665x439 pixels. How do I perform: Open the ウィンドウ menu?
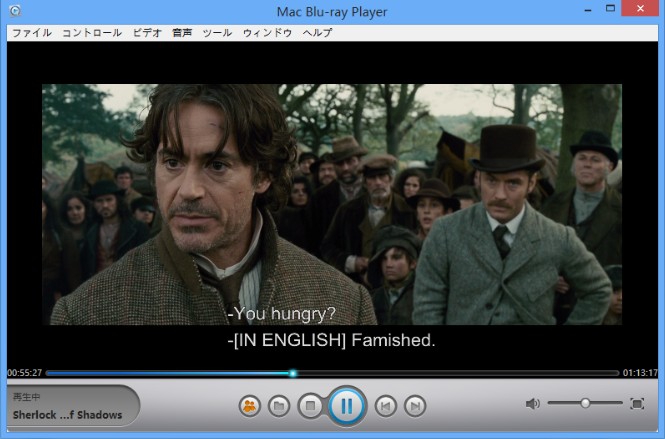click(x=267, y=33)
